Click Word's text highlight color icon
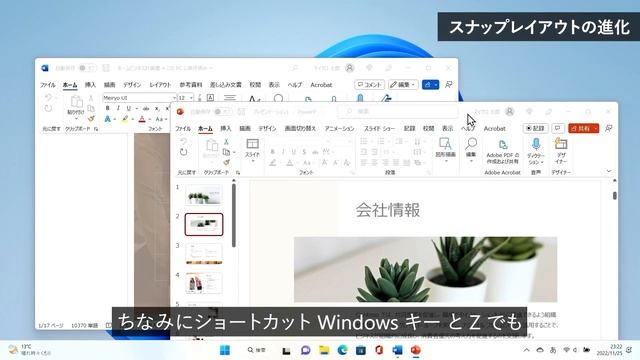This screenshot has height=360, width=640. click(125, 119)
